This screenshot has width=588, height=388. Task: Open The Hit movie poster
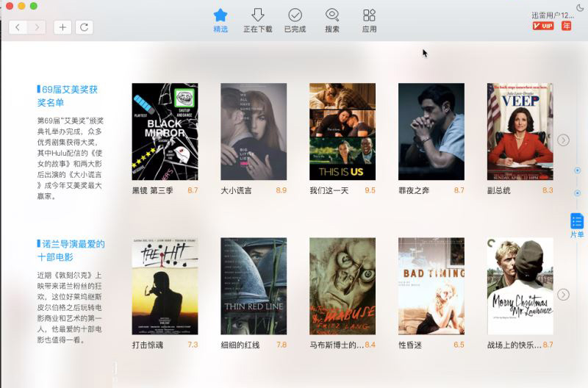point(165,286)
